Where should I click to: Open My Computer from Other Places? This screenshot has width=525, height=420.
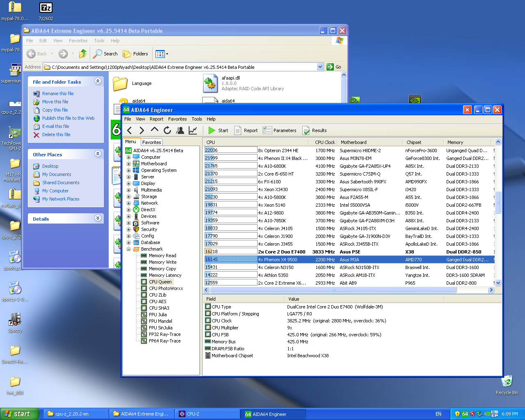tap(55, 191)
